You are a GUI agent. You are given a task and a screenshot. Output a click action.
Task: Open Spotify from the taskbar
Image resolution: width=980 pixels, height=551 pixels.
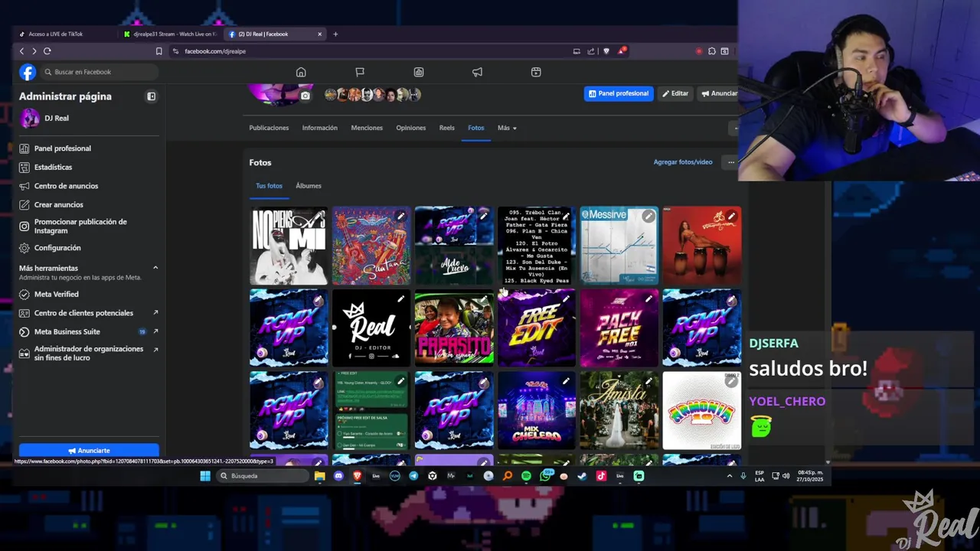526,476
